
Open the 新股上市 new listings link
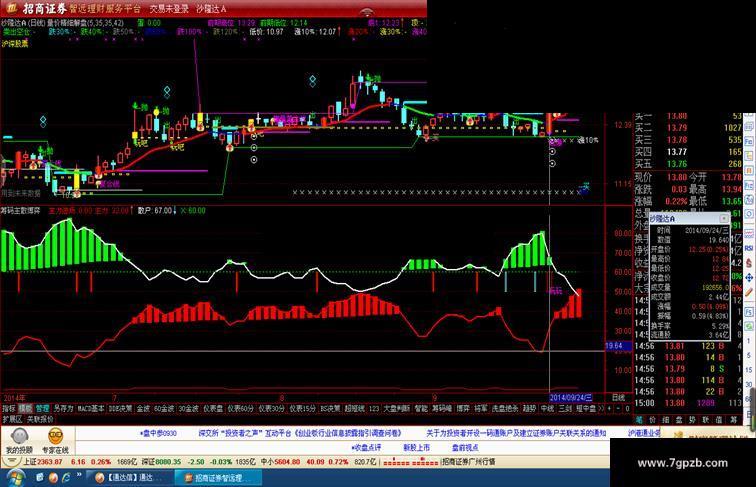pyautogui.click(x=417, y=447)
